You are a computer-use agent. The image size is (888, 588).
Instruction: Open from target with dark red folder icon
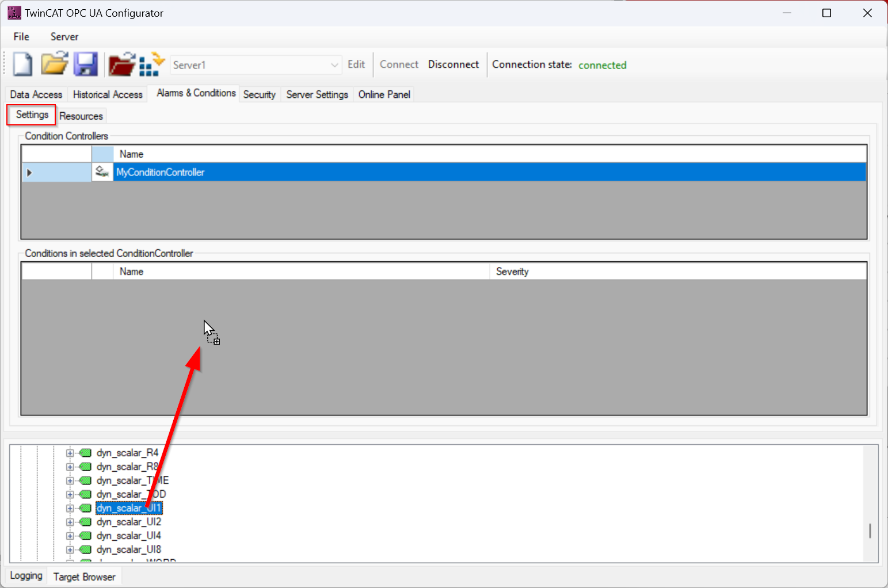(x=121, y=64)
